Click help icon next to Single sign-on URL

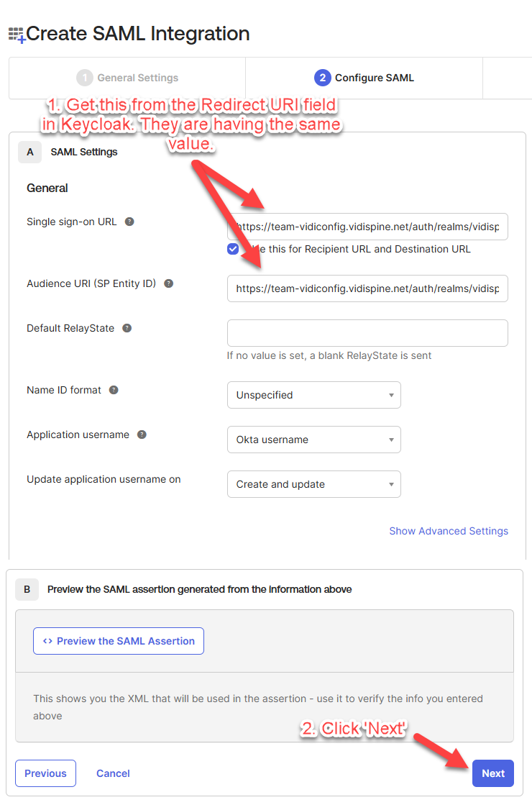click(x=129, y=222)
